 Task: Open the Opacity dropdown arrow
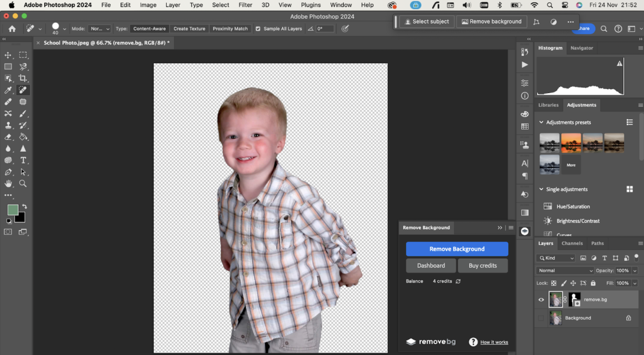coord(635,271)
